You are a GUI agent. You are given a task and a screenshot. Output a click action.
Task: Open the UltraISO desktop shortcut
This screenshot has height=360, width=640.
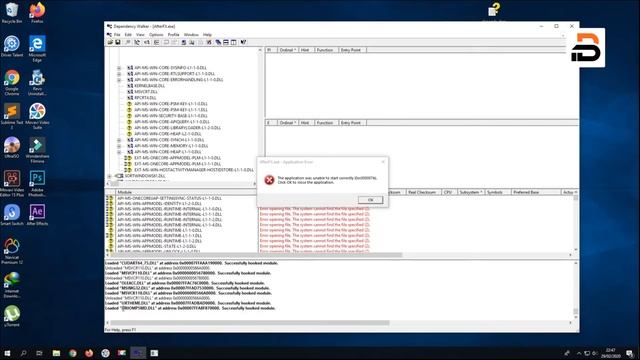coord(12,148)
